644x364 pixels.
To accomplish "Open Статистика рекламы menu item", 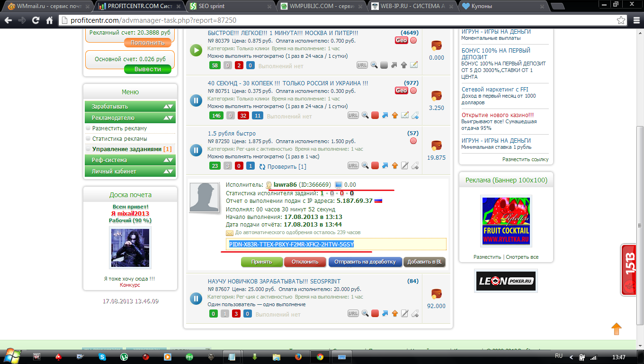I will click(x=119, y=138).
